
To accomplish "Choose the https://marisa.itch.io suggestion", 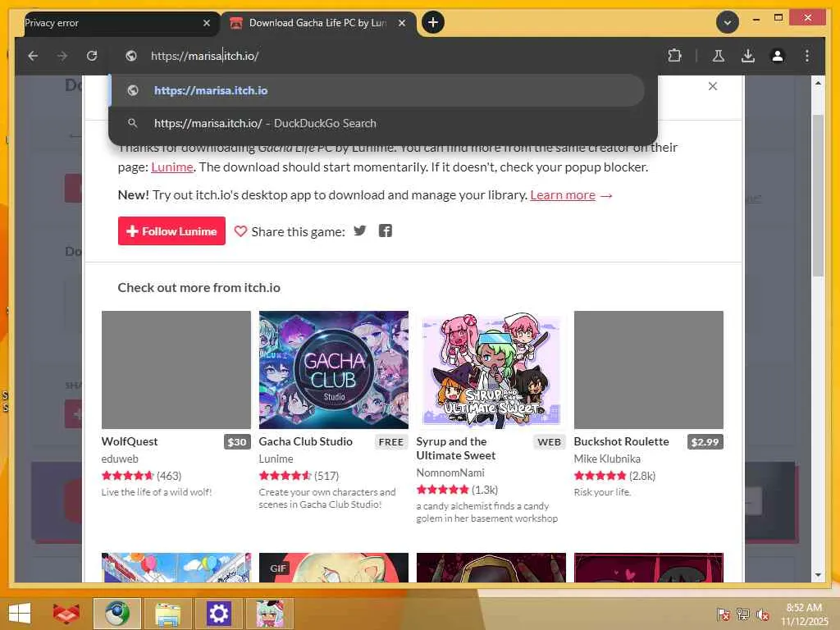I will point(376,90).
